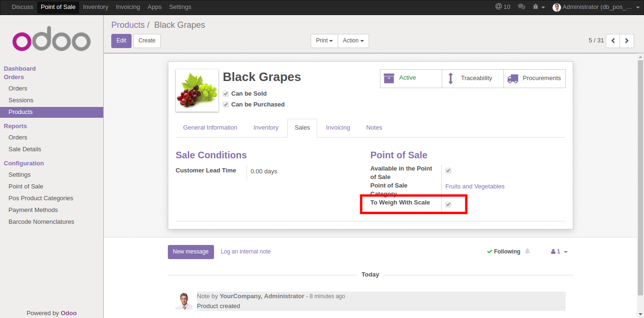644x318 pixels.
Task: Open the Notes tab
Action: pos(374,128)
